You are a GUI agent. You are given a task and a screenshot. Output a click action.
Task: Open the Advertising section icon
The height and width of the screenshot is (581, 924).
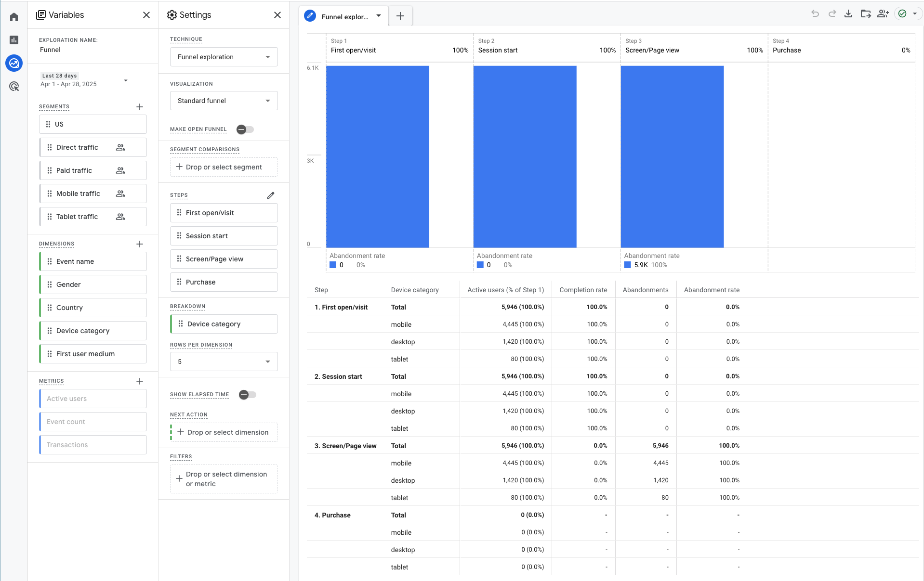click(13, 86)
